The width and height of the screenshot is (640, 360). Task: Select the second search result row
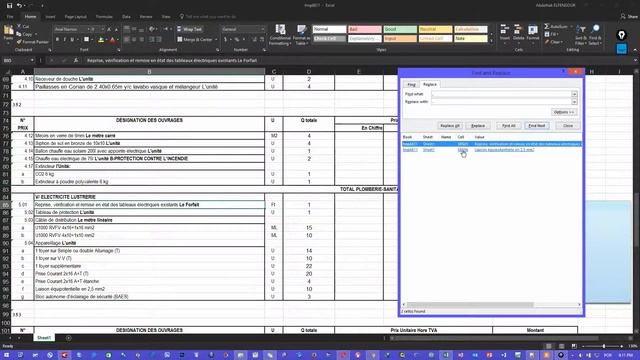click(x=492, y=150)
